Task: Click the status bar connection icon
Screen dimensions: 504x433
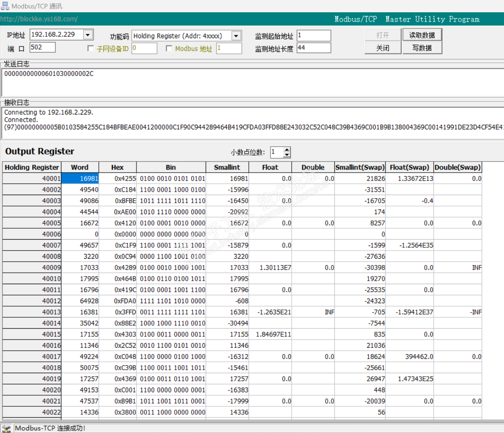Action: tap(6, 428)
